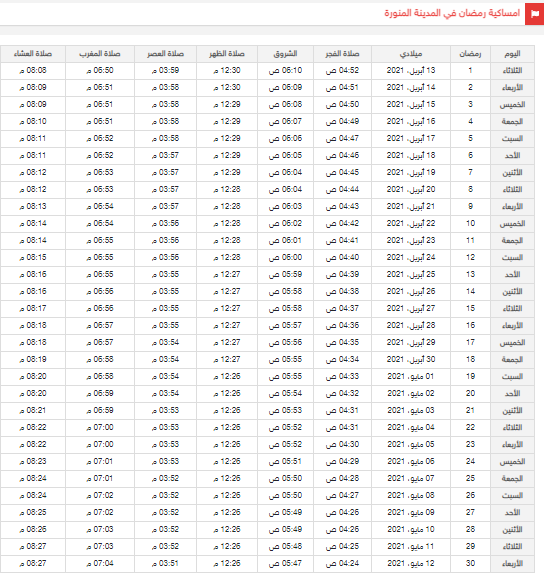Select the Fajr time 04:52 ص
The height and width of the screenshot is (579, 544).
coord(342,71)
